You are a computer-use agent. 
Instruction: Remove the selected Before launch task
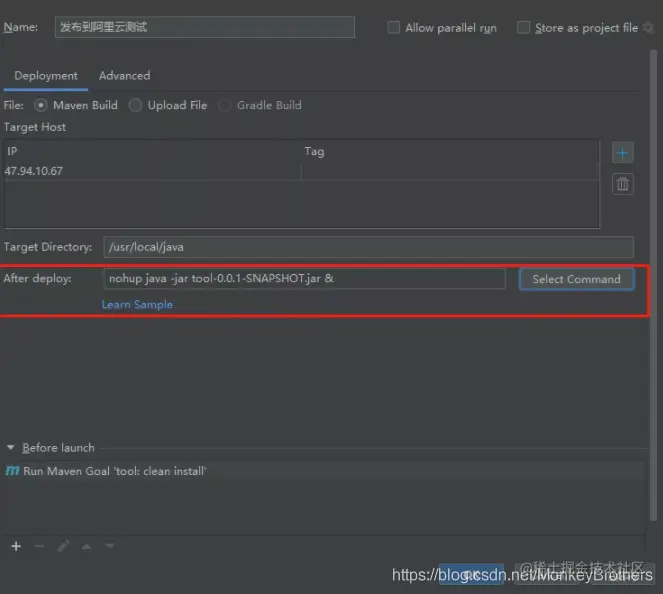pos(39,546)
